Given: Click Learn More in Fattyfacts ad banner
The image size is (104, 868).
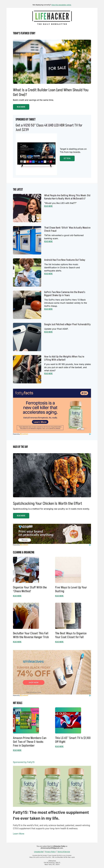Looking at the screenshot, I should click(x=40, y=422).
